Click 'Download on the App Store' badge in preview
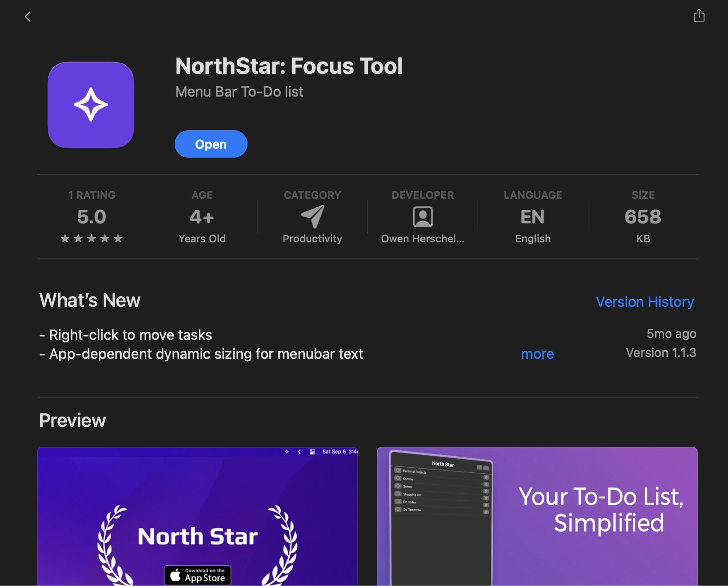Image resolution: width=728 pixels, height=586 pixels. pos(197,575)
